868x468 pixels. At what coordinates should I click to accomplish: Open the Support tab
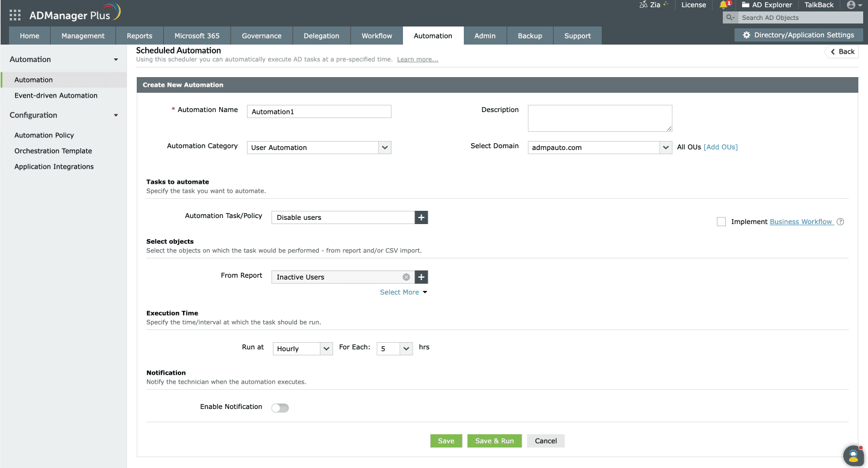pos(578,36)
